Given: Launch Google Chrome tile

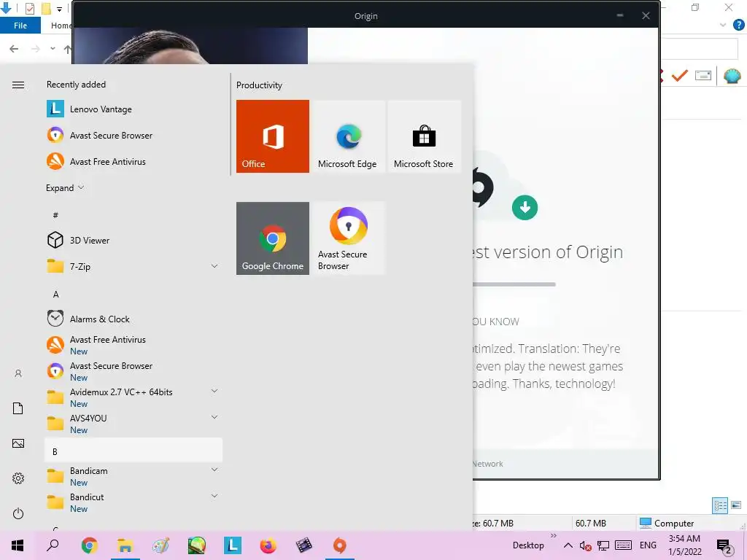Looking at the screenshot, I should click(273, 238).
